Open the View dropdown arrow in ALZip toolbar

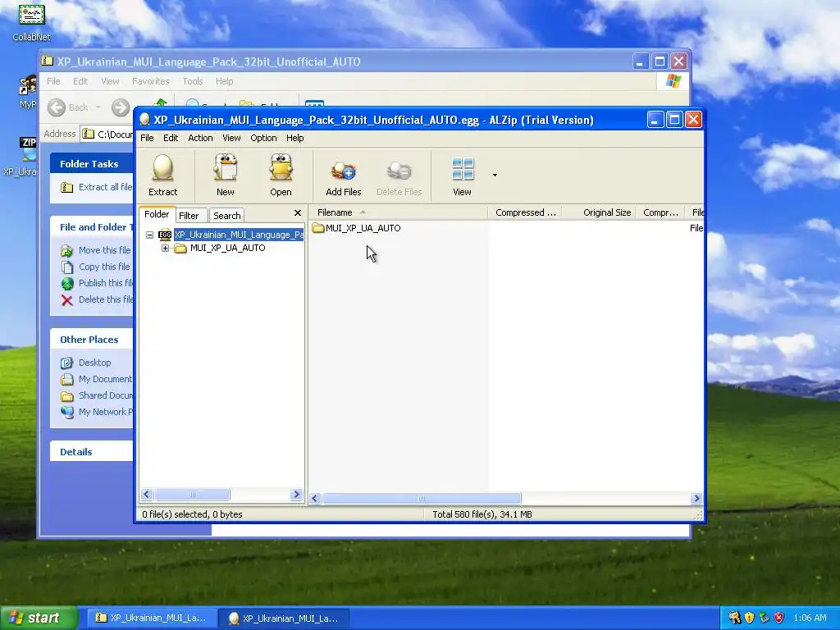tap(495, 175)
